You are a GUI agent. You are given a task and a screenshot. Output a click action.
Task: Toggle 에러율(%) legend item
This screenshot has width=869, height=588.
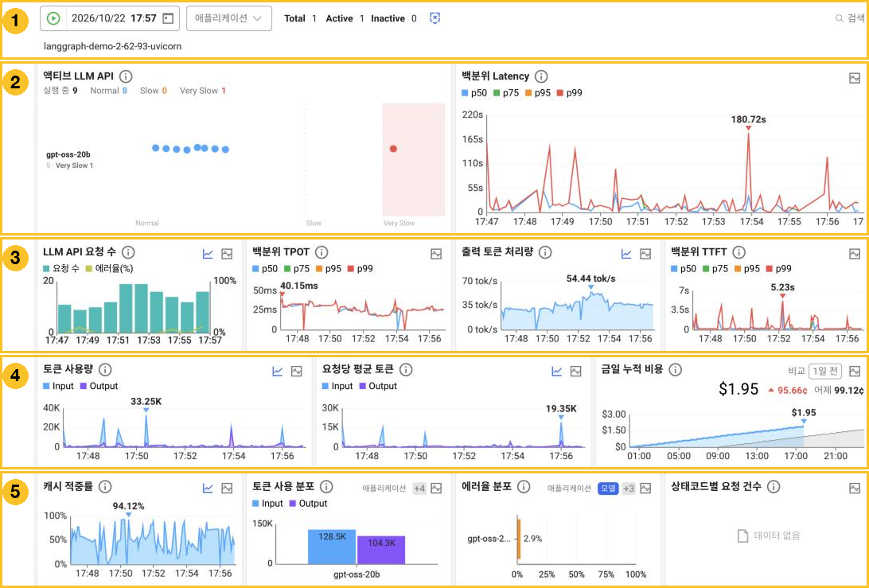(110, 268)
